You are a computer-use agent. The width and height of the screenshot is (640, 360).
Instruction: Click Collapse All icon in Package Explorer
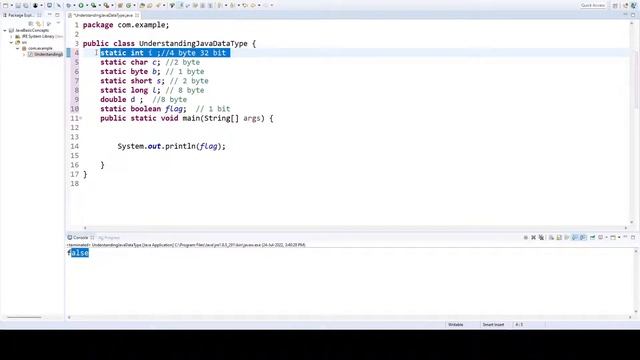(31, 23)
